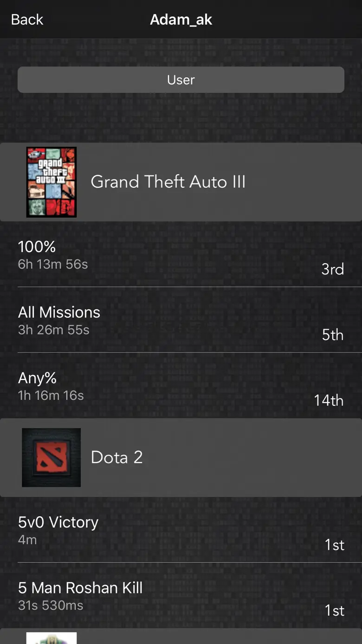
Task: Tap the Grand Theft Auto III cover art
Action: point(52,182)
